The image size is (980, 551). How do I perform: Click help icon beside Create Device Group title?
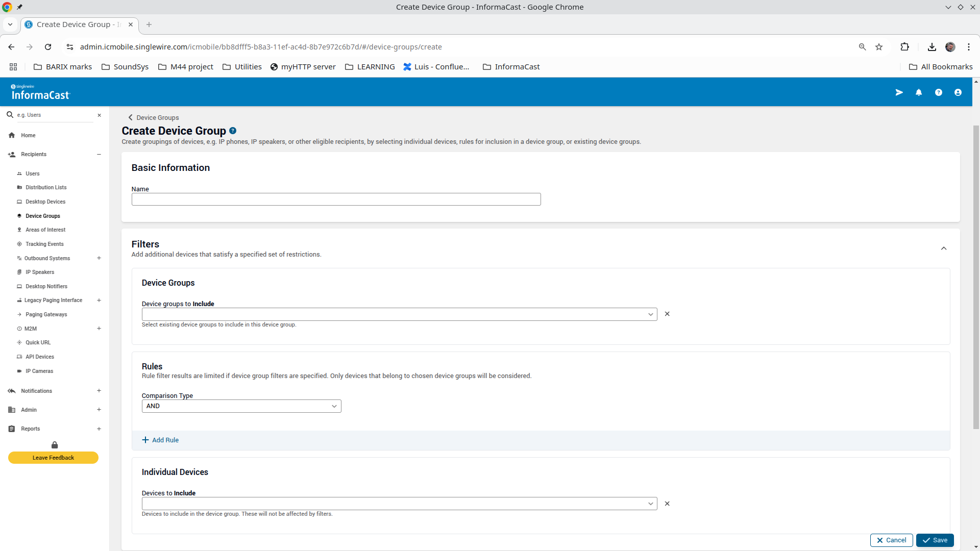(233, 131)
